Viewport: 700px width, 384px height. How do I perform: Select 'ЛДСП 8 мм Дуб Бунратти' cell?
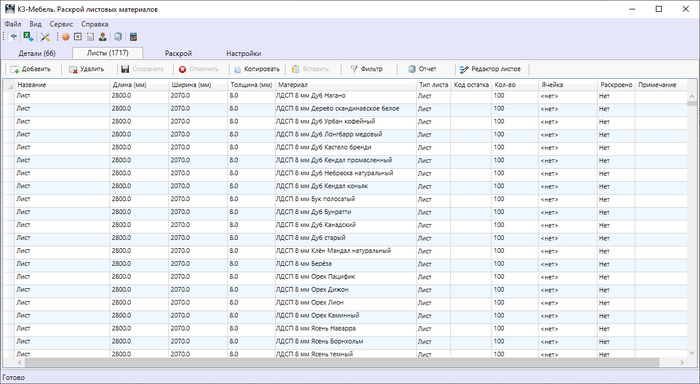click(346, 213)
